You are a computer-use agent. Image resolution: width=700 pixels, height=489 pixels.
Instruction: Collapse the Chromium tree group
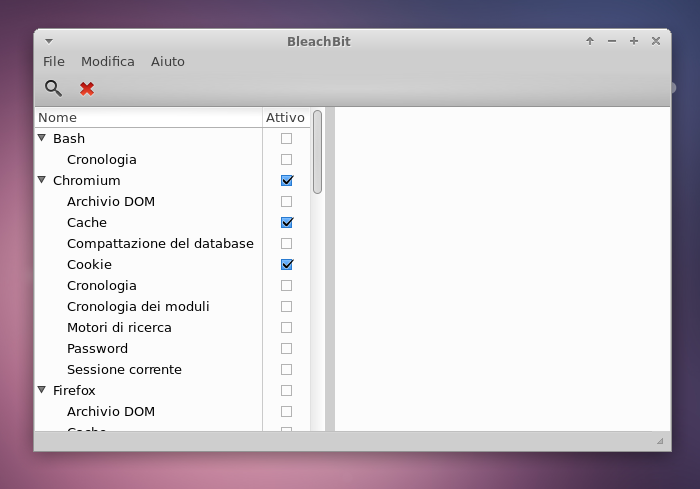click(x=42, y=180)
